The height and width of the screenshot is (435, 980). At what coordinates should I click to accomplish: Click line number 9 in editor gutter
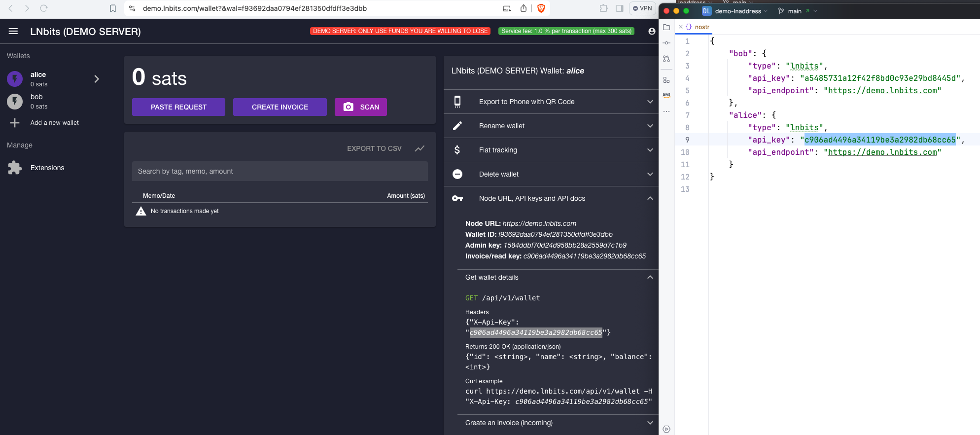[x=687, y=140]
